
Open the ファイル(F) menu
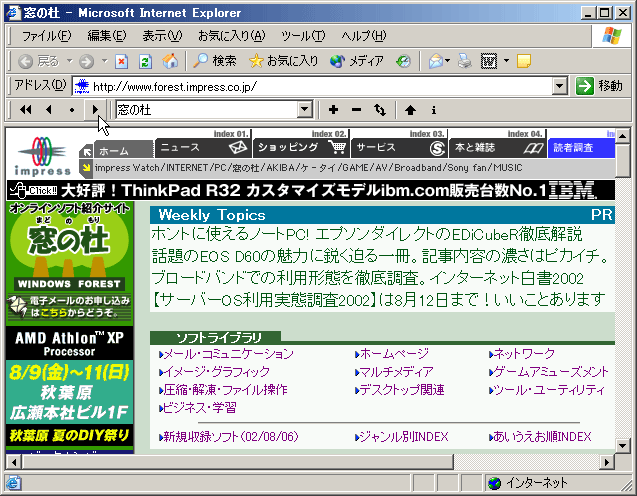coord(46,36)
